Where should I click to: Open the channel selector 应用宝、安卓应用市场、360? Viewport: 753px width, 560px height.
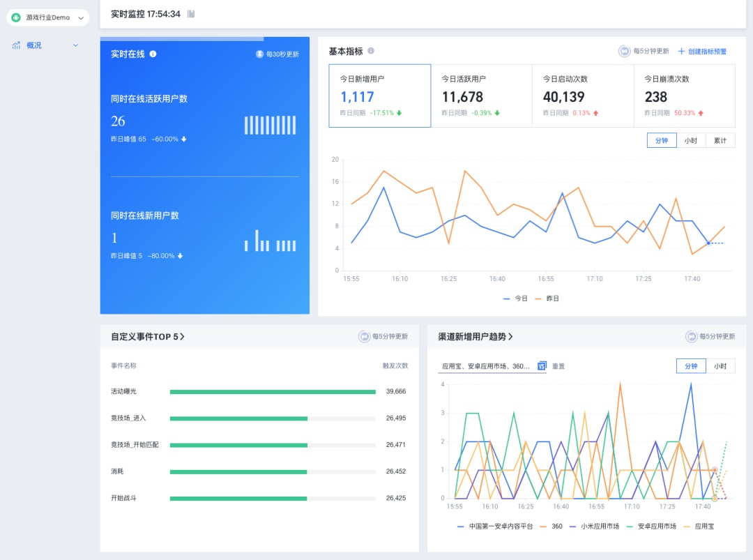tap(485, 366)
